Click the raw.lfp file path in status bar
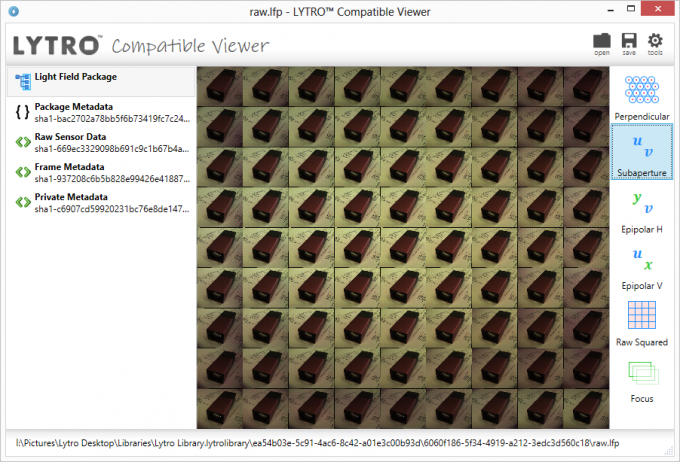This screenshot has width=680, height=462. pos(317,443)
